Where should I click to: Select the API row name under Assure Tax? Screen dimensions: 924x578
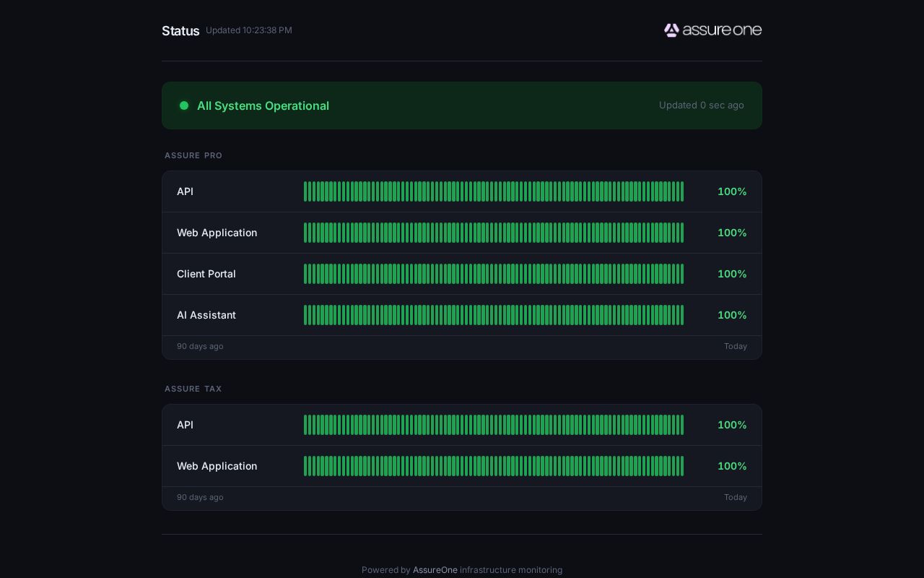[185, 425]
